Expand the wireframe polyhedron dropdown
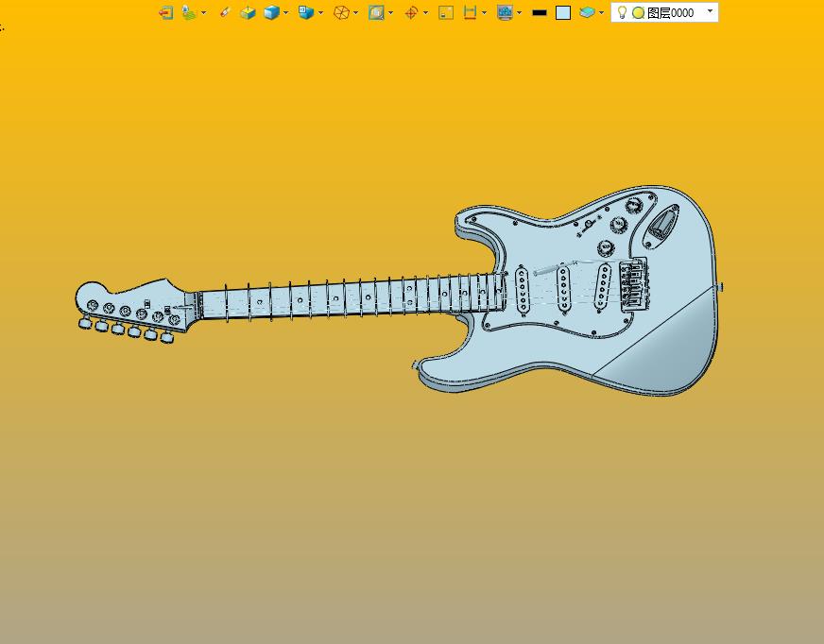The height and width of the screenshot is (644, 824). tap(355, 12)
